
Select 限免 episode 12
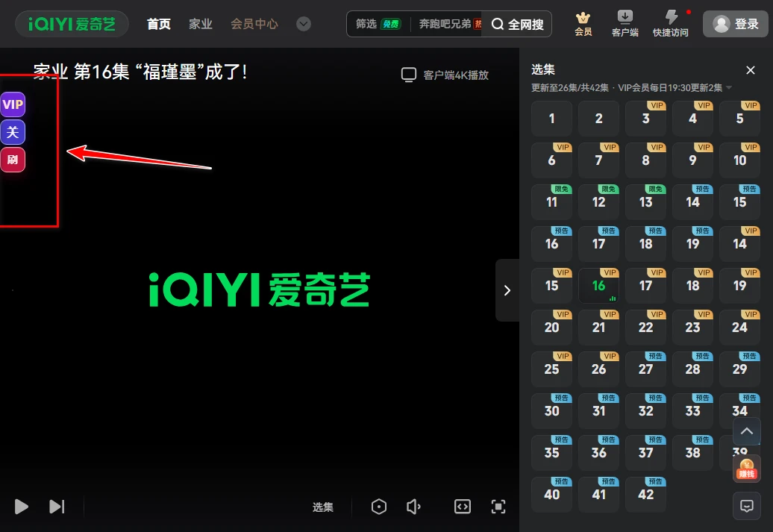[x=598, y=202]
